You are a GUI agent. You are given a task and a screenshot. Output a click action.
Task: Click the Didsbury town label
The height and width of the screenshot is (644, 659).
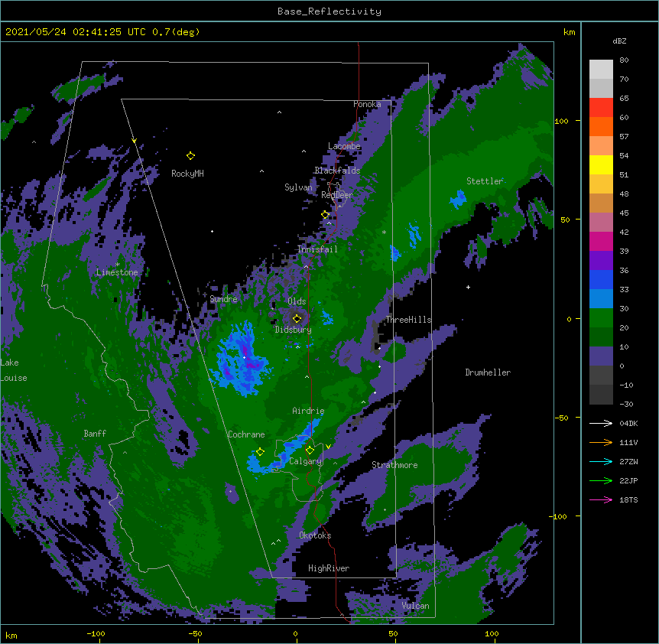point(294,330)
